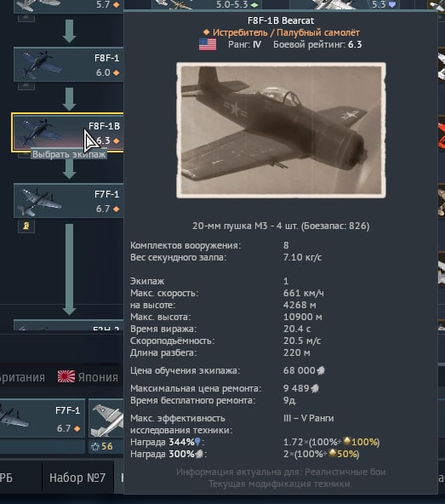
Task: Click the partially visible F2H-2 card
Action: tap(68, 325)
